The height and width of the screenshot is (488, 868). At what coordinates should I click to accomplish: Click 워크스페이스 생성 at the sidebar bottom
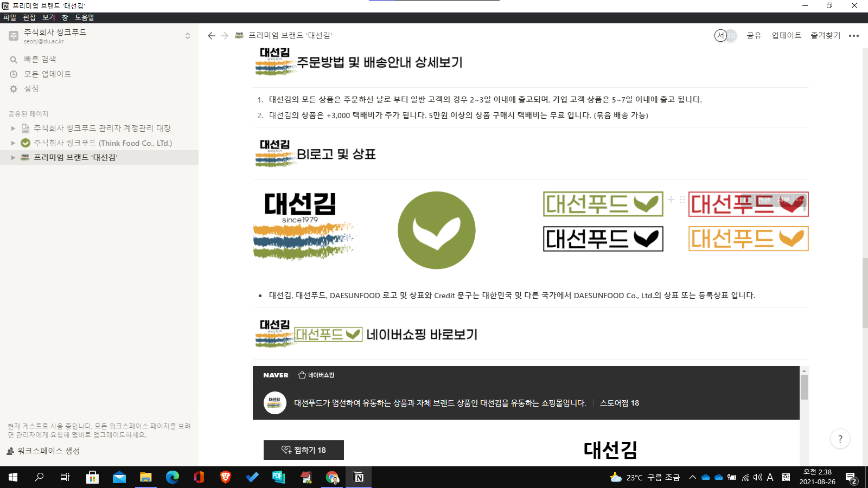pyautogui.click(x=43, y=451)
